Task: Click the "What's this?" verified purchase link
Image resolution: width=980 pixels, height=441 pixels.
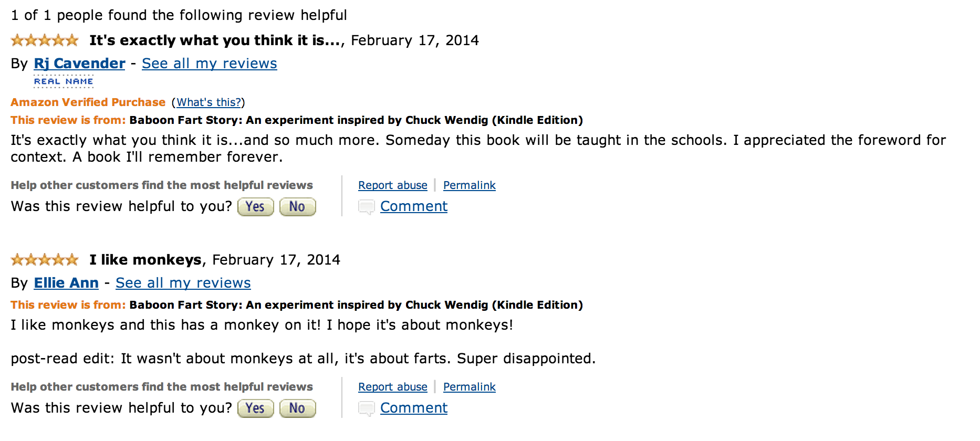Action: (x=208, y=102)
